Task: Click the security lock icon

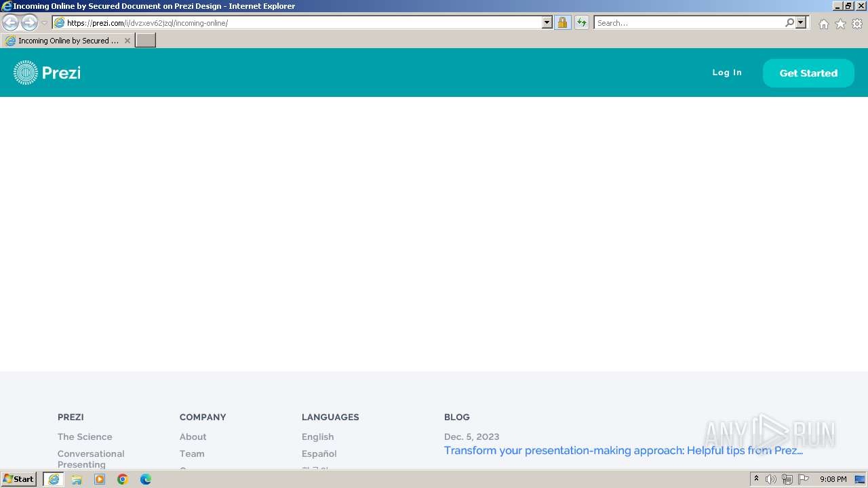Action: pos(562,22)
